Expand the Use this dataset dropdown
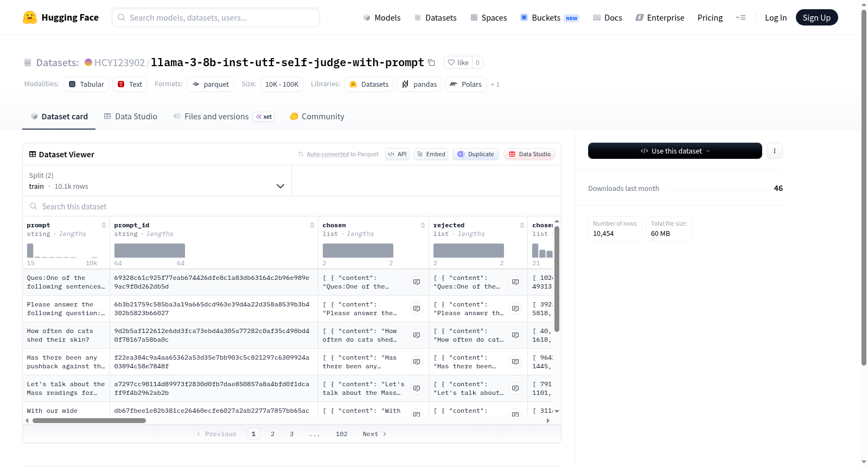Viewport: 868px width, 467px height. pyautogui.click(x=675, y=151)
